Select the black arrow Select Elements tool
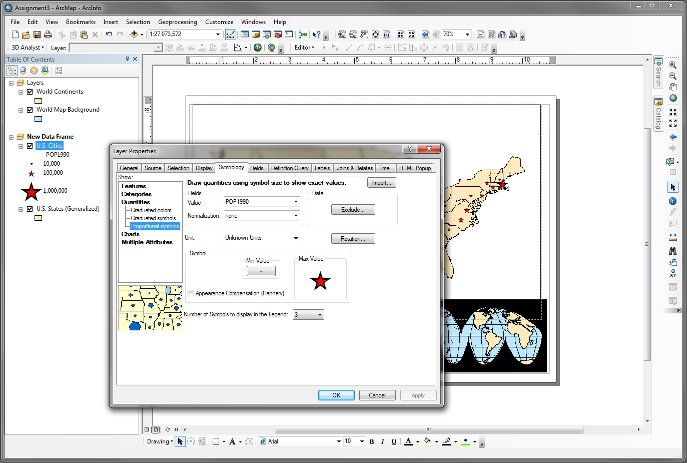 (673, 187)
